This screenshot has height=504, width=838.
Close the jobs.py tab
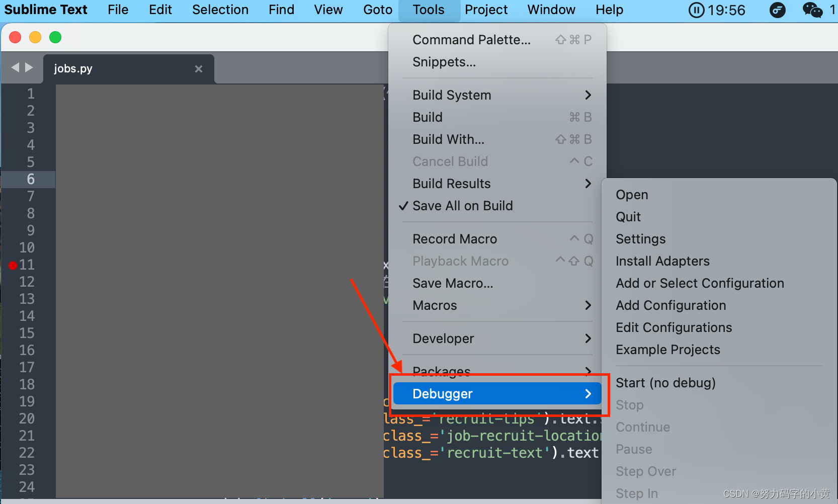(x=199, y=69)
